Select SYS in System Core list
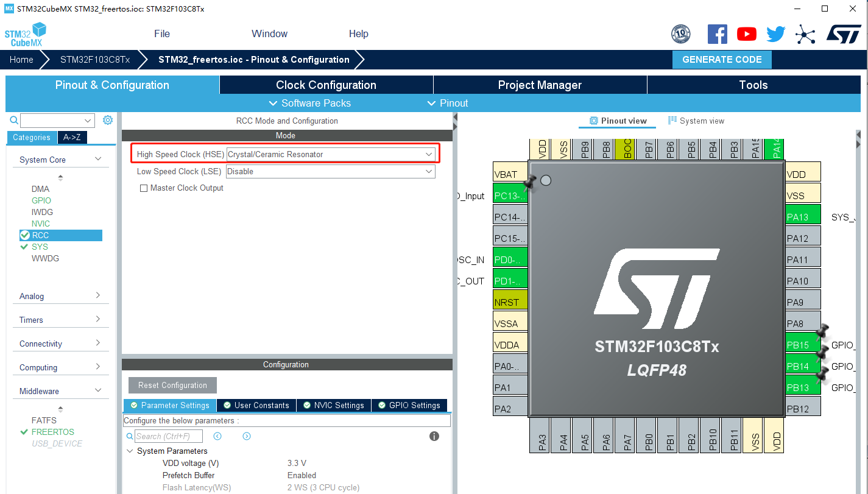 click(40, 247)
